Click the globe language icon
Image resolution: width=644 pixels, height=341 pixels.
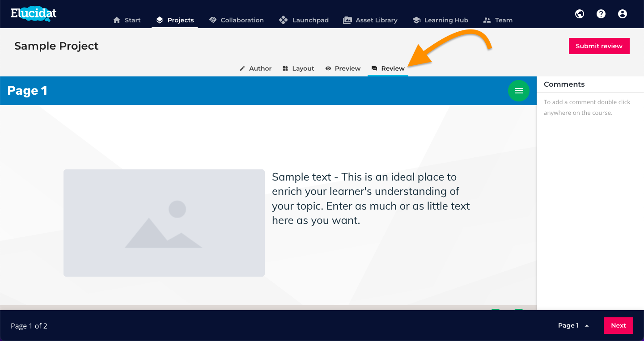click(580, 14)
